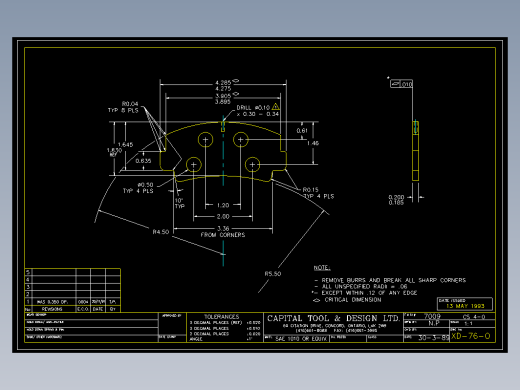Screen dimensions: 520x390
Task: Select the 0.185 thickness dimension
Action: coord(396,202)
